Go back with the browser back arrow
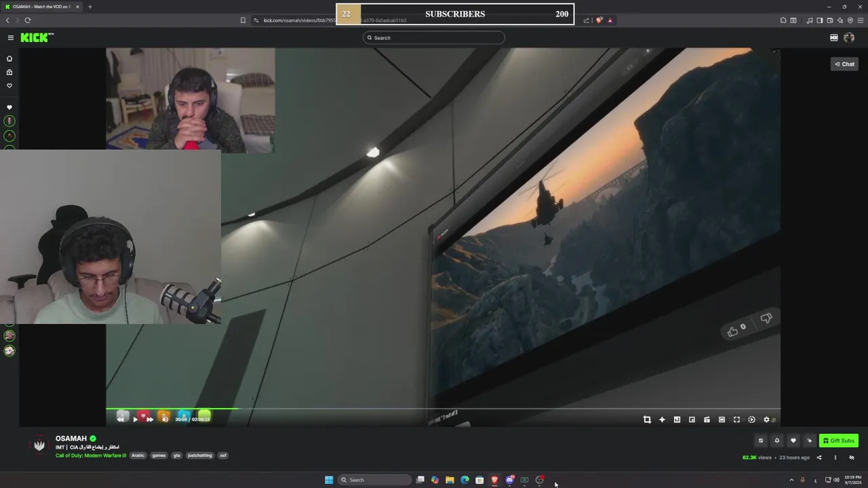 7,20
